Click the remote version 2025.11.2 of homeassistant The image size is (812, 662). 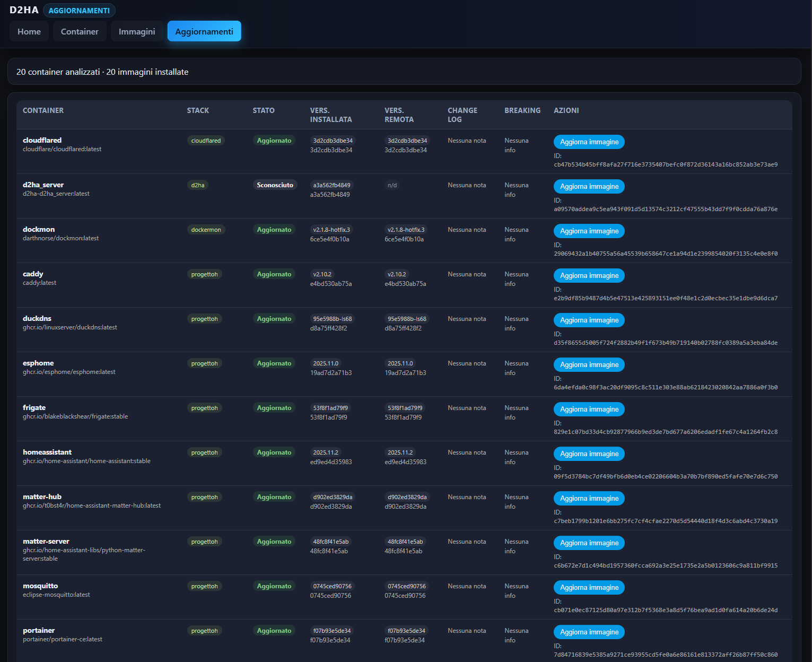[400, 452]
